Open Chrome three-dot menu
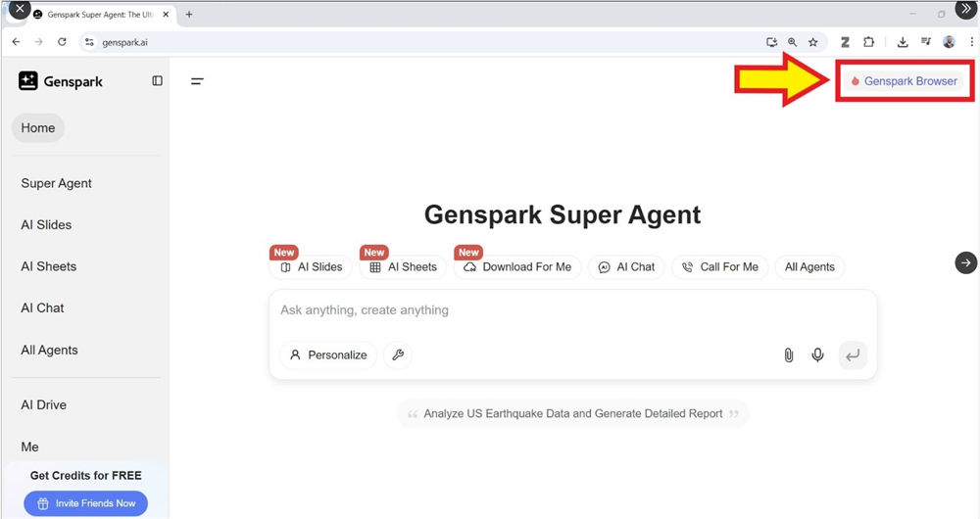This screenshot has width=980, height=519. click(x=970, y=42)
